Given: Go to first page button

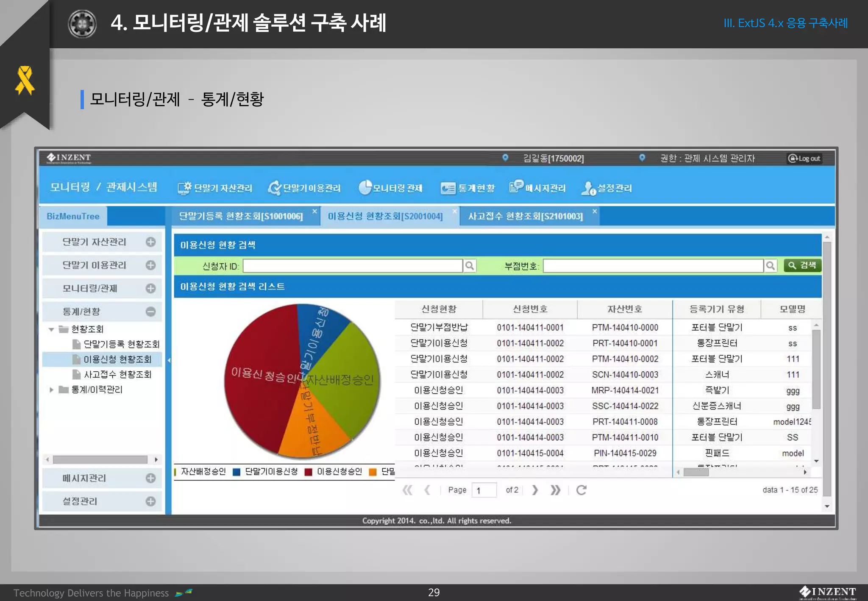Looking at the screenshot, I should tap(407, 490).
